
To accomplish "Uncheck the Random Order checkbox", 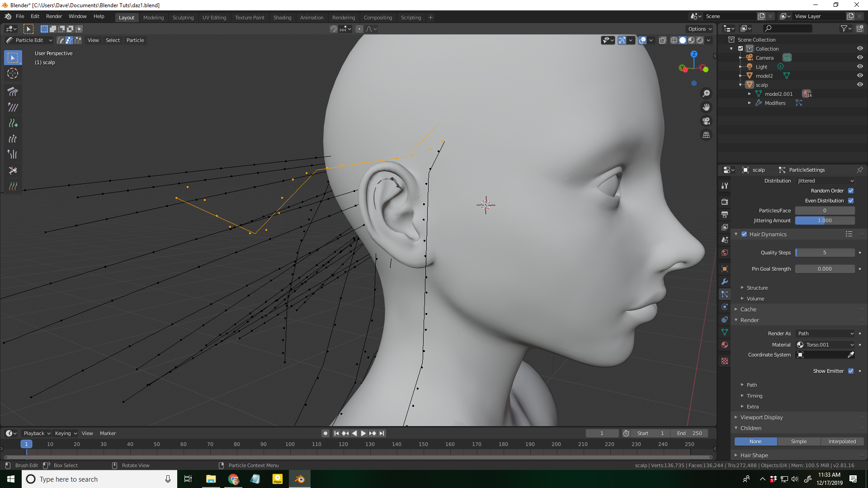I will tap(851, 191).
